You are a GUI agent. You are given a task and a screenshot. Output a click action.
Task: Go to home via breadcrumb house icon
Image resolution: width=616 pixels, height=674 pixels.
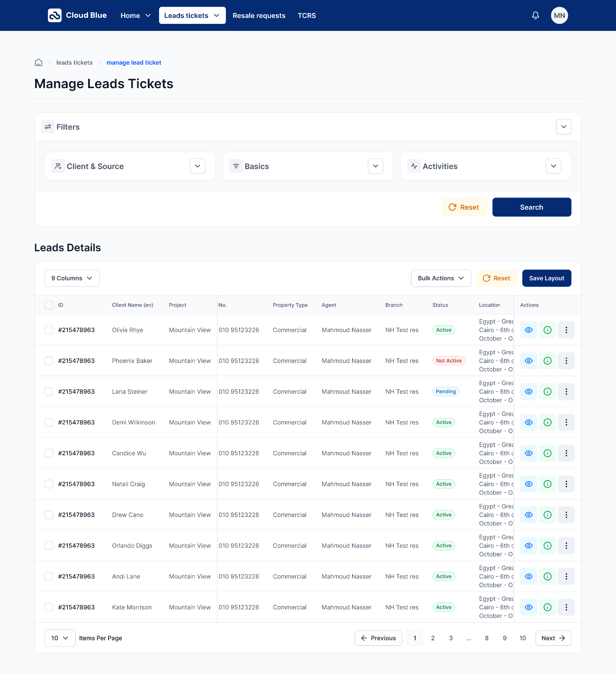coord(39,62)
